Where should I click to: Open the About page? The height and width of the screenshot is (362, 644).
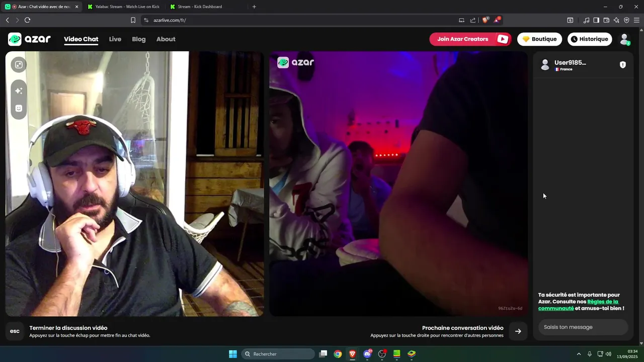click(x=166, y=39)
